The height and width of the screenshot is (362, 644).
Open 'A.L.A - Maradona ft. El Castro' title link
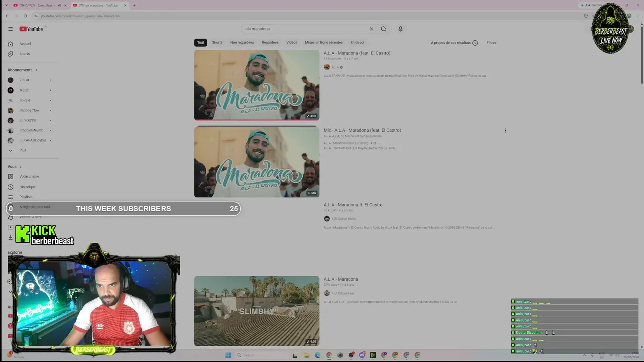(x=353, y=205)
